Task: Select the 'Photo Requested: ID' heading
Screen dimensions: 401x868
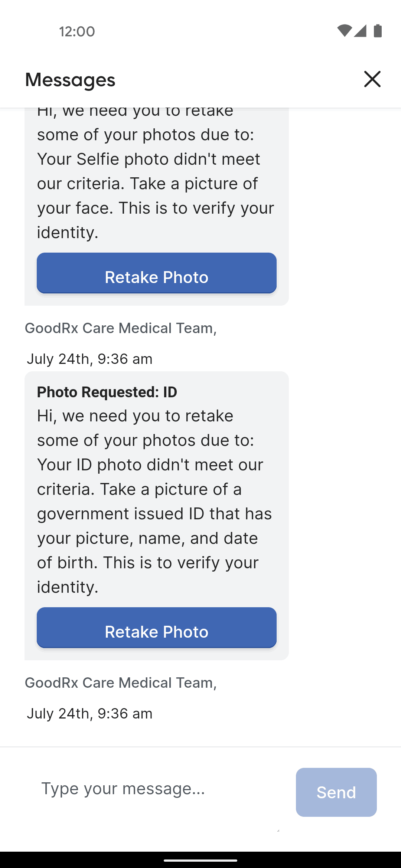Action: click(x=107, y=392)
